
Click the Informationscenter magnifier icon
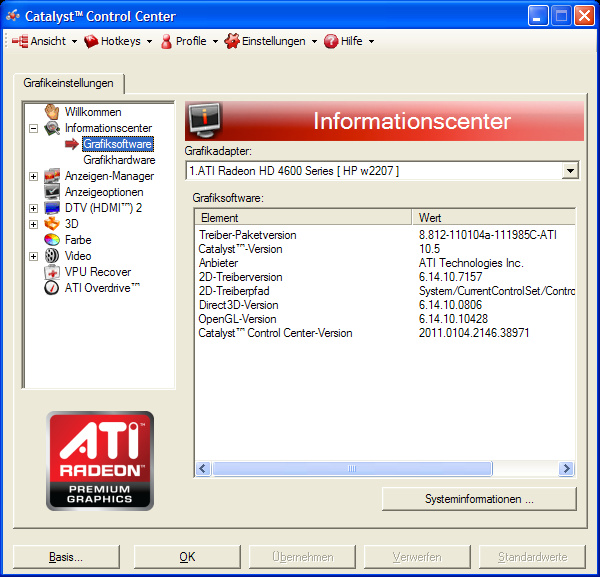[x=52, y=128]
